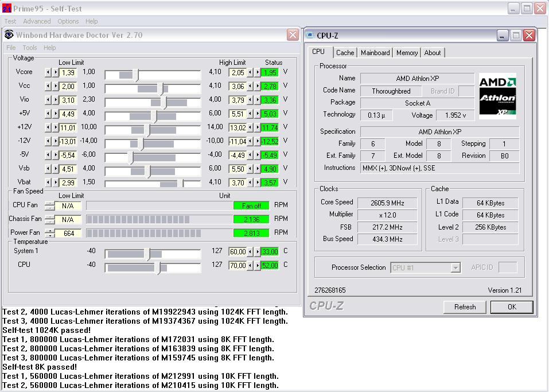The image size is (549, 392).
Task: Increase the Vcore low limit
Action: click(55, 72)
